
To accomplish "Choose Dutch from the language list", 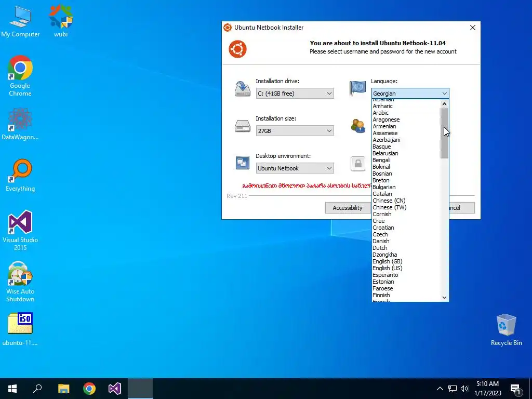I will click(406, 248).
